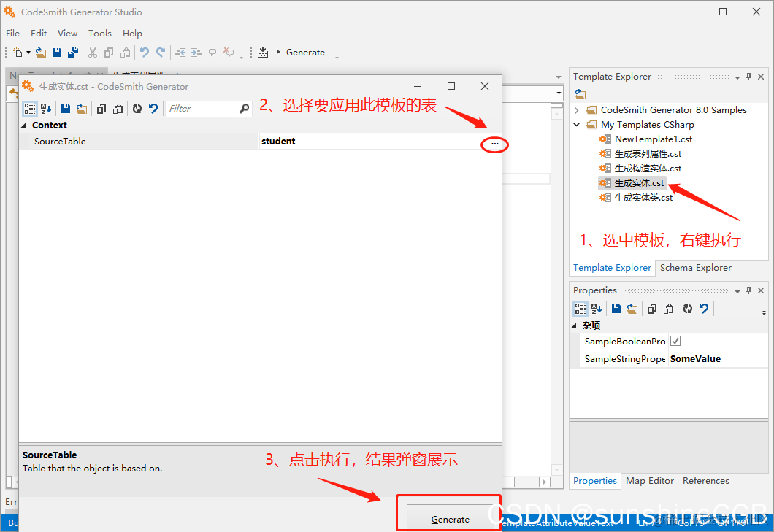Click refresh folder icon in Template Explorer
The height and width of the screenshot is (532, 774).
click(x=580, y=93)
